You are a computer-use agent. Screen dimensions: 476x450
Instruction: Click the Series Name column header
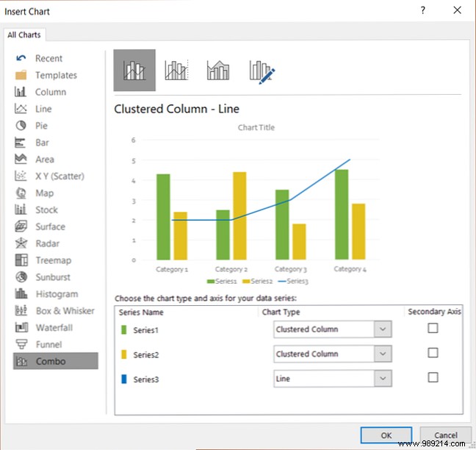coord(141,312)
